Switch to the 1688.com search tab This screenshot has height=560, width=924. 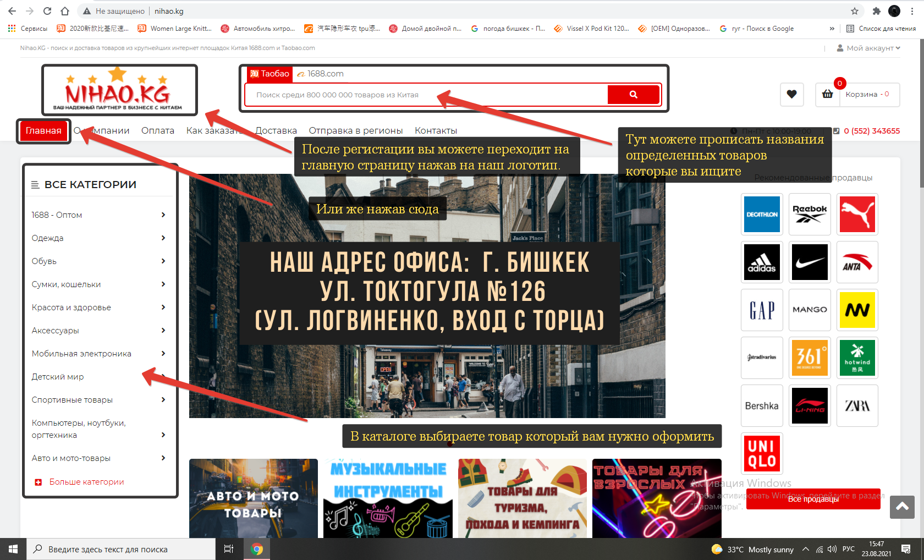tap(320, 74)
